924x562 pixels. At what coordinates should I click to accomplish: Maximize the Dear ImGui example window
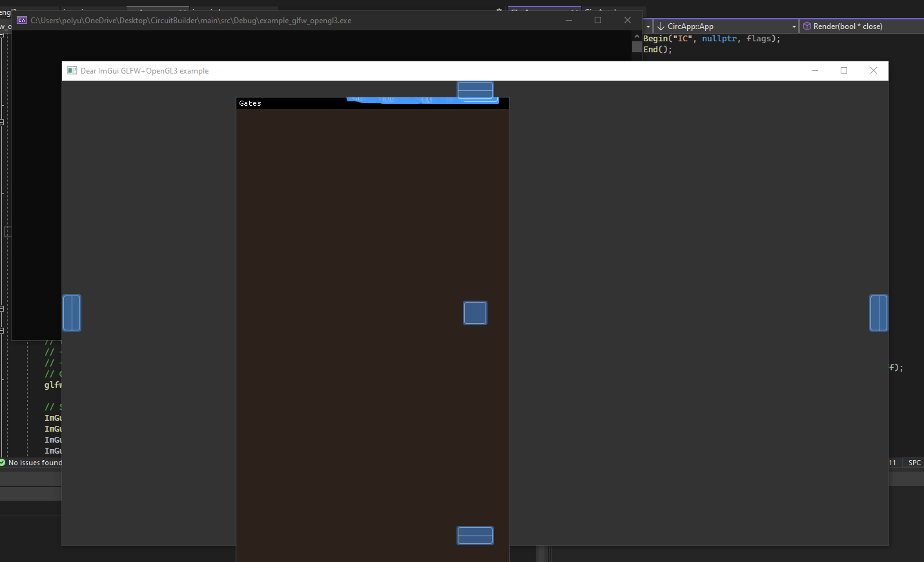coord(844,71)
